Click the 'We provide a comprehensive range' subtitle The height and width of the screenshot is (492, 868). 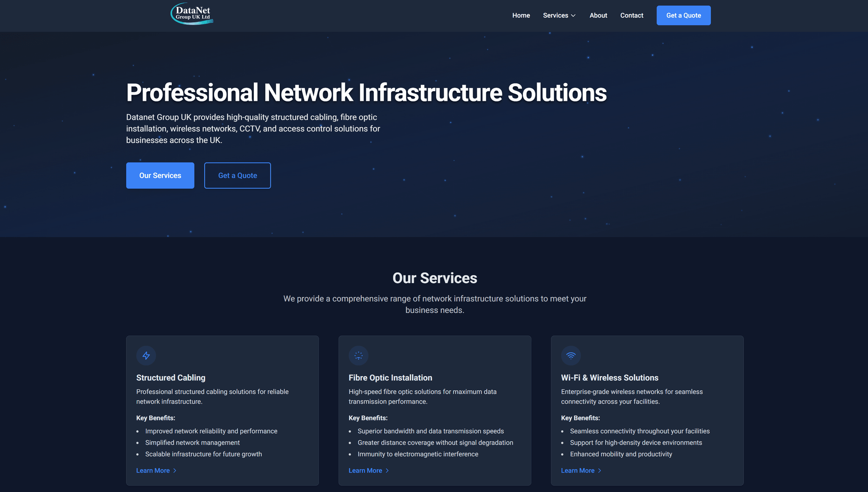434,304
